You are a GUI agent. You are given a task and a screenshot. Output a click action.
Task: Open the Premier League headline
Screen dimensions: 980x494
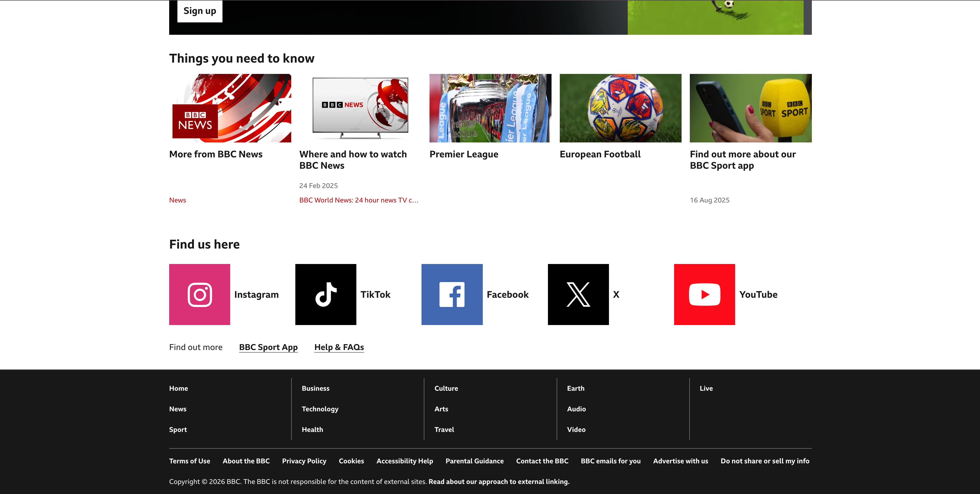coord(464,154)
